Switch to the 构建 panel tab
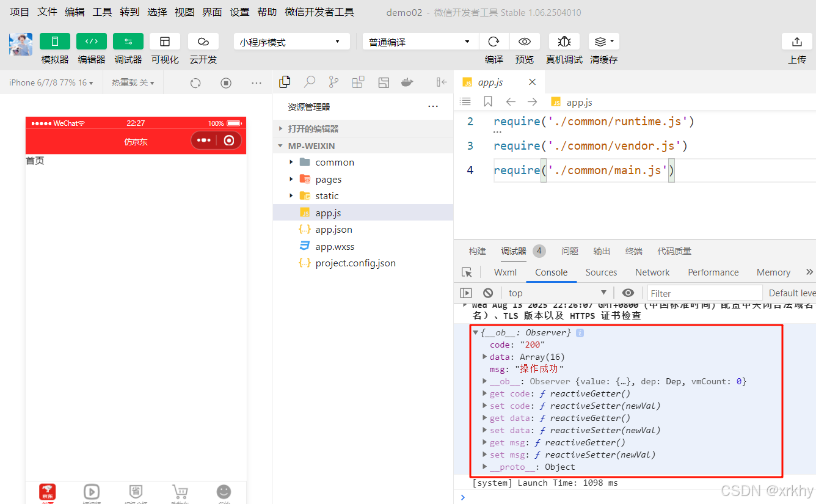 478,251
